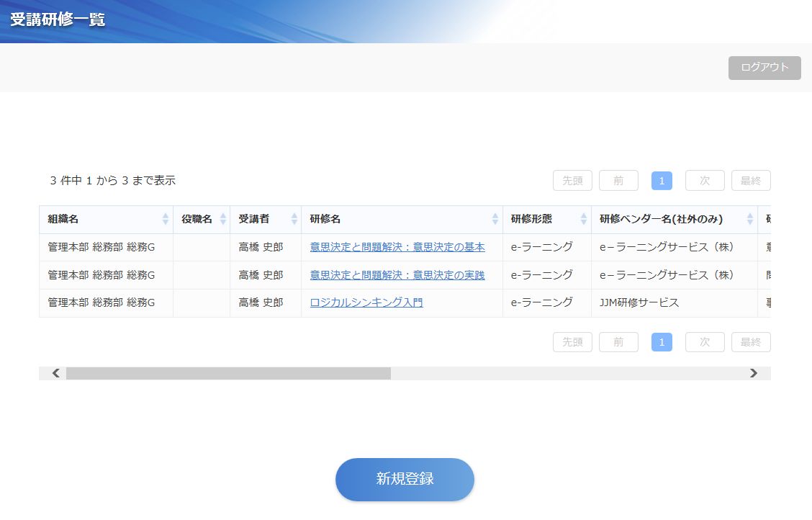
Task: Open 意思決定の実践 training link
Action: click(397, 275)
